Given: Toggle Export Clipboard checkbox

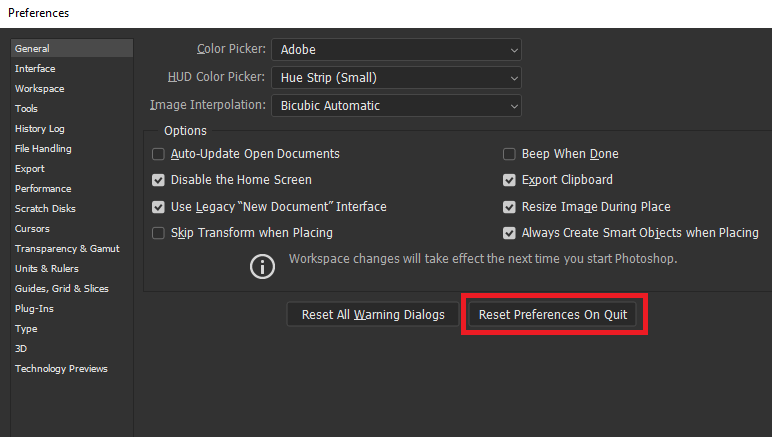Looking at the screenshot, I should click(x=509, y=180).
